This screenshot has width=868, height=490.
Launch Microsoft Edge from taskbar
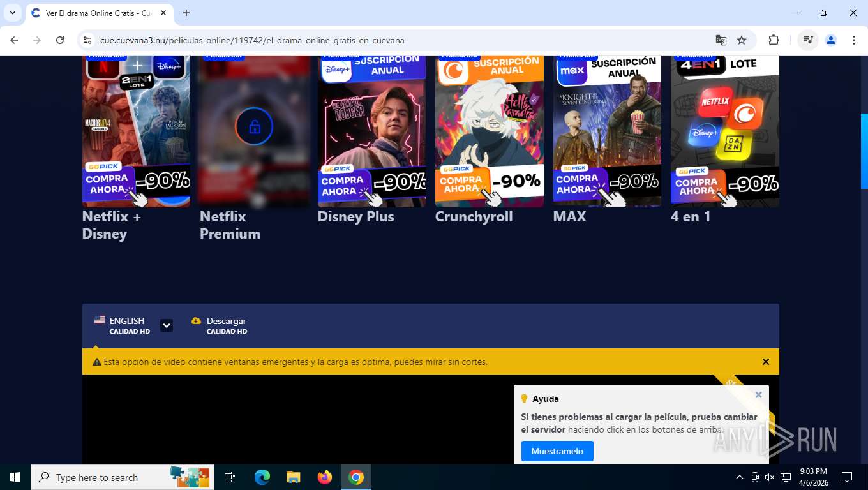262,477
